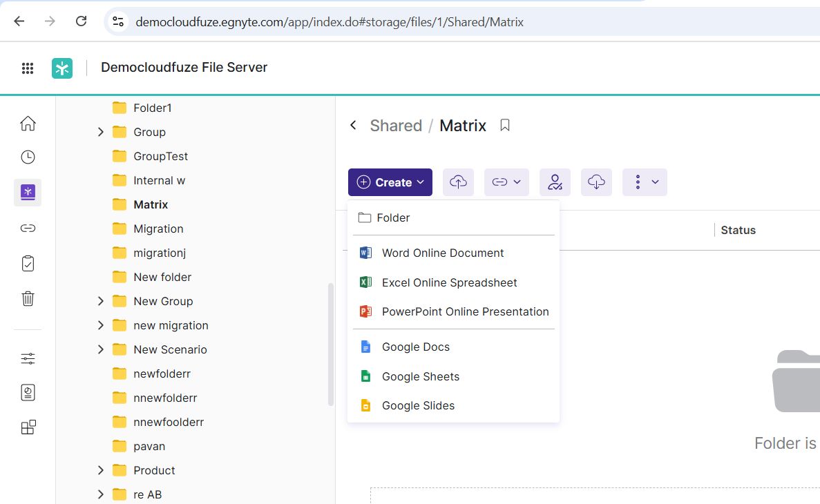
Task: Click the Egnyte logo icon
Action: (x=62, y=68)
